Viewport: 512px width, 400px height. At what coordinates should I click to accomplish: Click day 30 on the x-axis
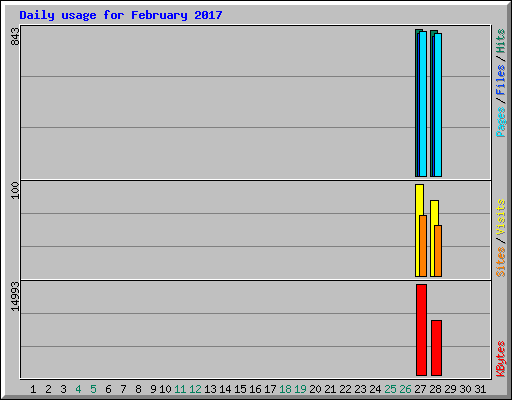pos(465,389)
